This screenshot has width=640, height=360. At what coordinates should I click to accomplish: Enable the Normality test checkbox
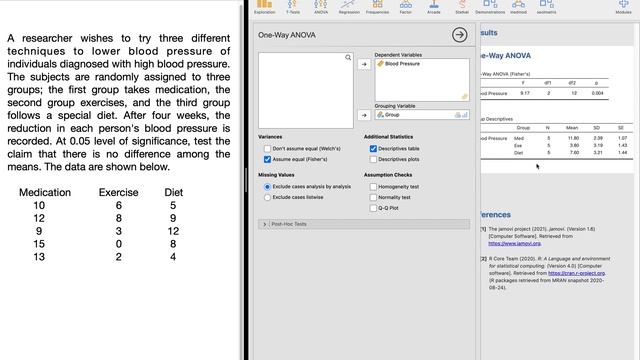click(373, 197)
